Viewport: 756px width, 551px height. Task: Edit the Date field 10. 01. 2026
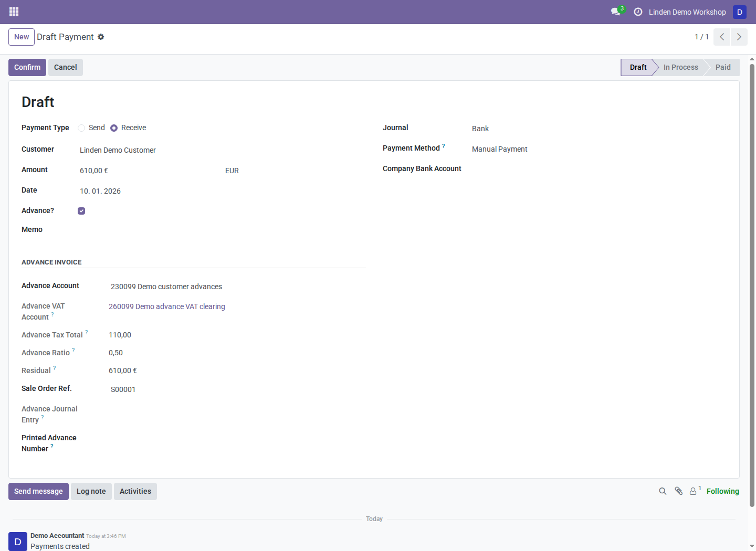pyautogui.click(x=222, y=191)
